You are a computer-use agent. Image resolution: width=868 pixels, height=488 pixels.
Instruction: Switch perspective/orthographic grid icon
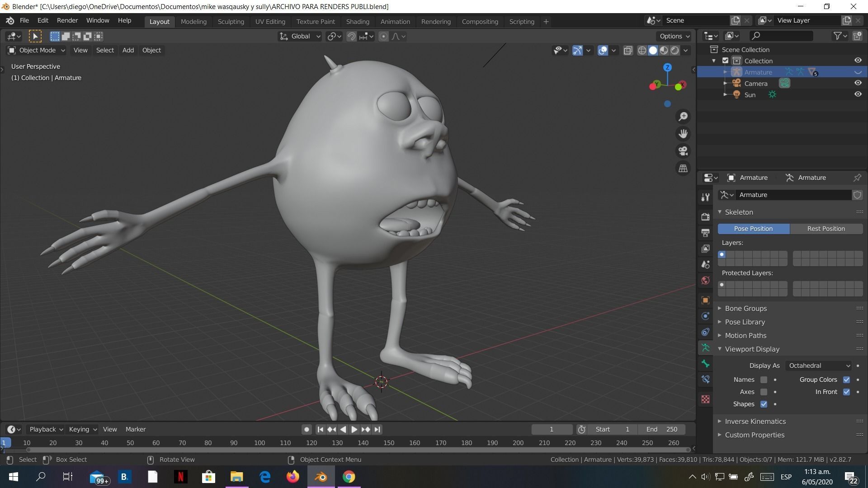(x=683, y=168)
